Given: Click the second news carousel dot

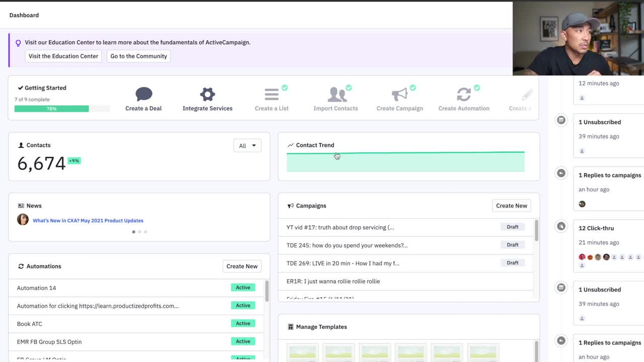Looking at the screenshot, I should click(139, 232).
